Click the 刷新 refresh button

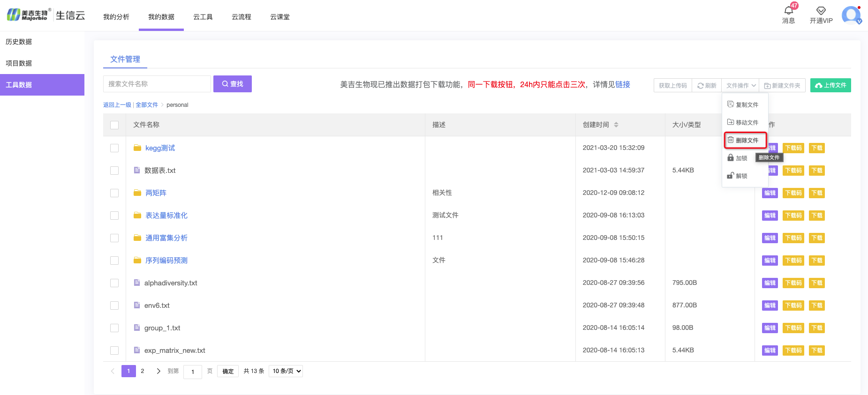(707, 85)
